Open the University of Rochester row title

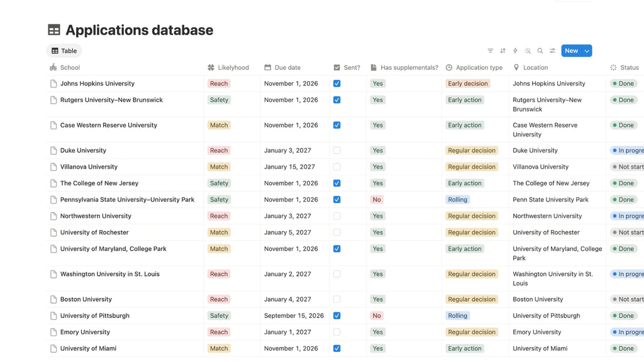[x=94, y=233]
